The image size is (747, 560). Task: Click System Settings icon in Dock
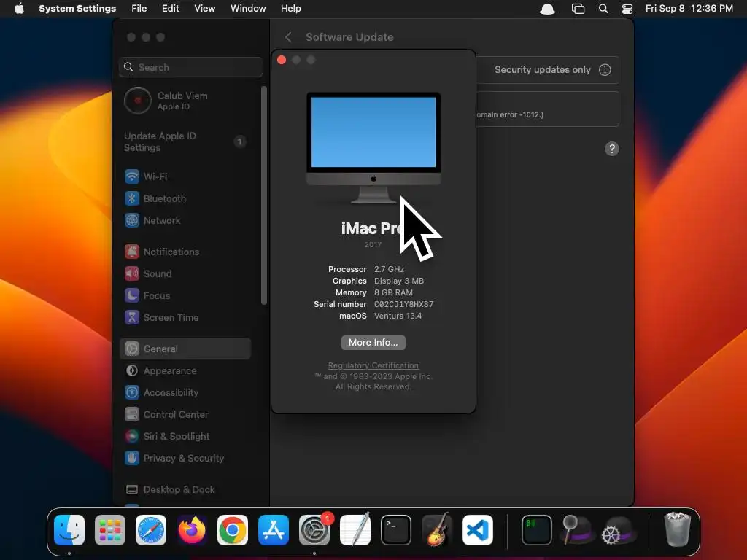pos(314,530)
